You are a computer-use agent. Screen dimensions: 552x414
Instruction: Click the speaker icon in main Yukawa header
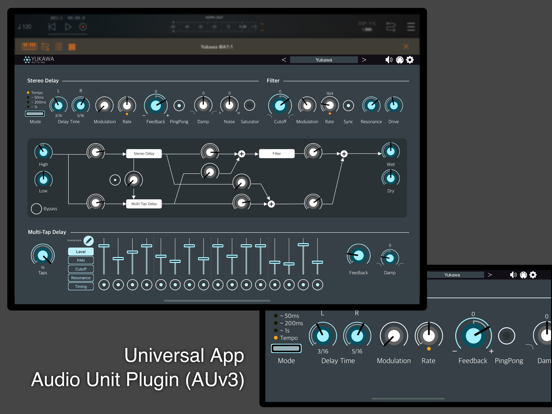click(x=389, y=60)
